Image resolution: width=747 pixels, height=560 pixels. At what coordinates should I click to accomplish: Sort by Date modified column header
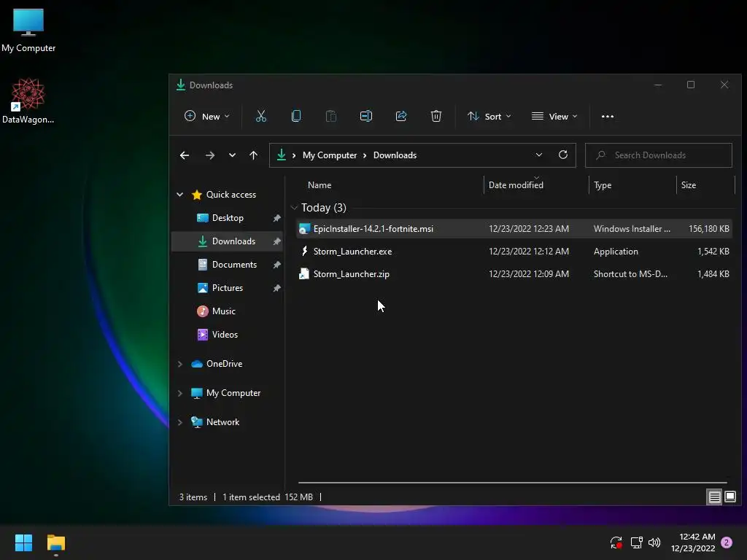tap(516, 185)
